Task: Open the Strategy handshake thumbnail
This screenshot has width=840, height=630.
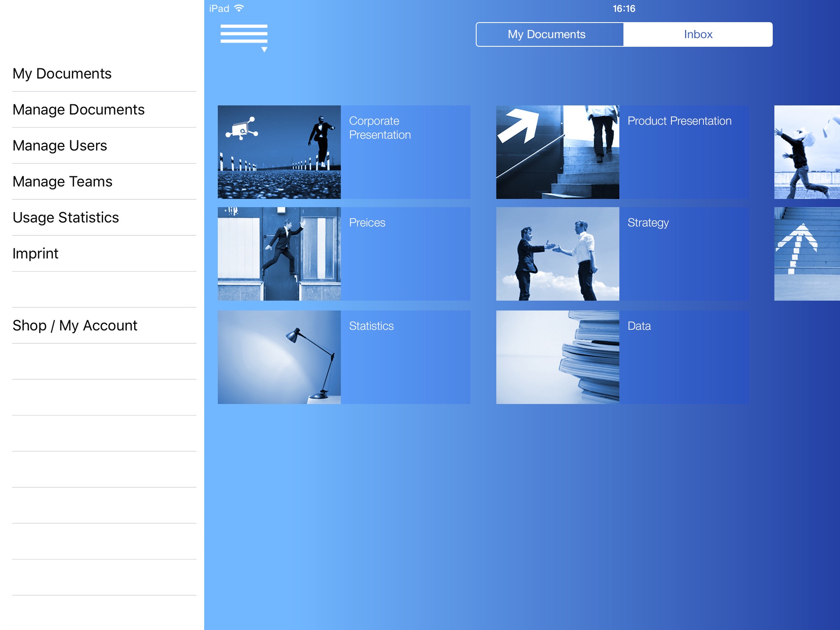Action: point(557,254)
